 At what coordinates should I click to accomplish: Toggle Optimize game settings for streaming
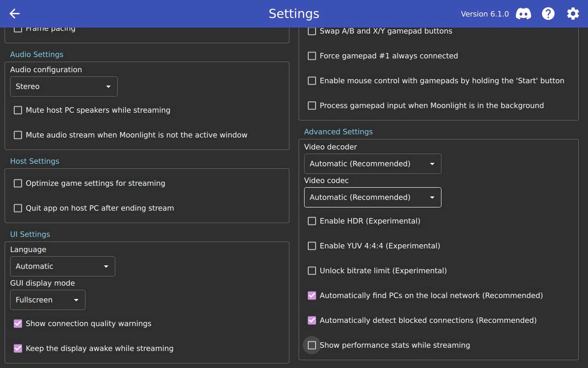coord(18,184)
